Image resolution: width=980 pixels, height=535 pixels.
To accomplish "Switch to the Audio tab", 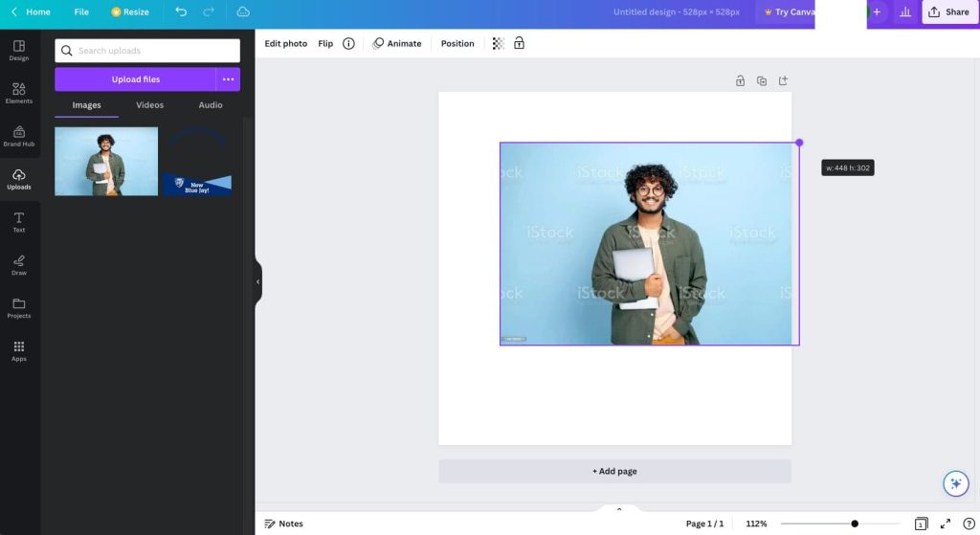I will pyautogui.click(x=211, y=105).
